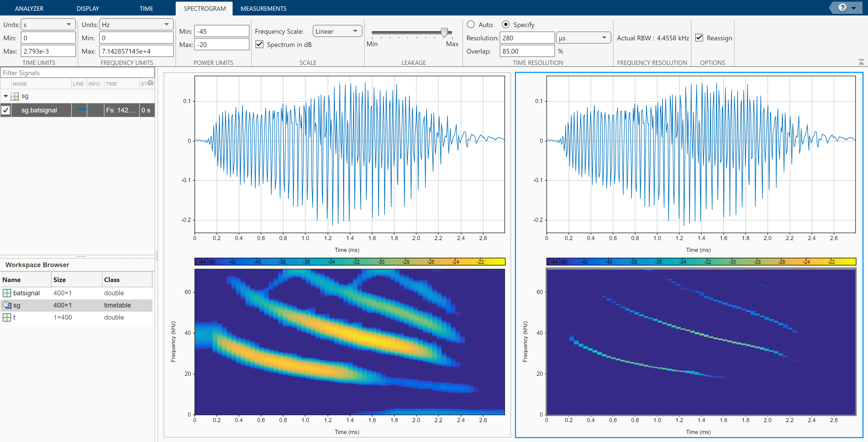This screenshot has height=442, width=868.
Task: Click the blue line color of sg.batsignal
Action: 82,109
